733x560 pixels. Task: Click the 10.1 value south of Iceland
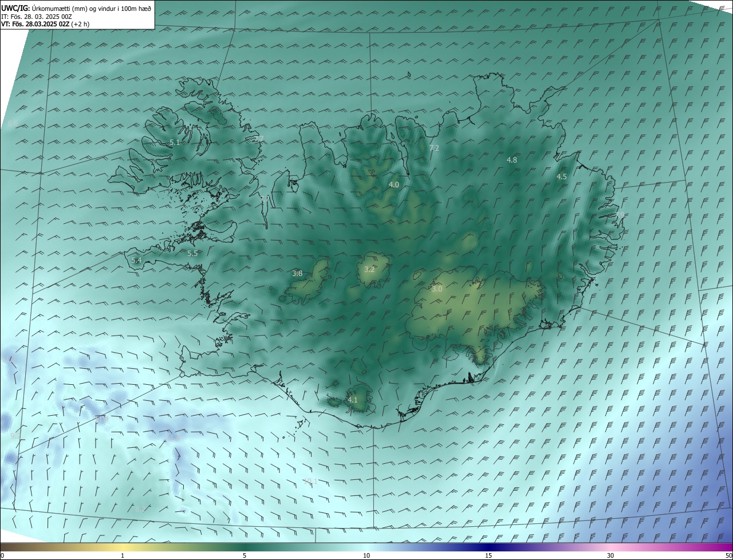pyautogui.click(x=310, y=481)
